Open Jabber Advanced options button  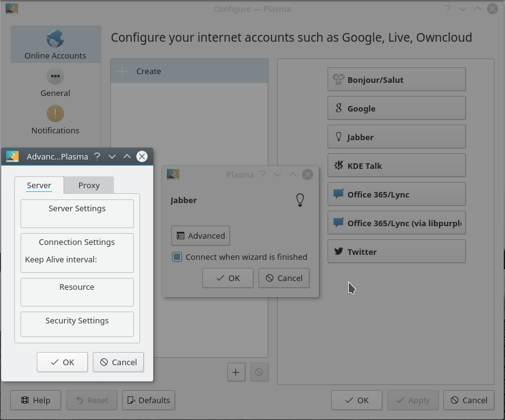click(x=201, y=236)
